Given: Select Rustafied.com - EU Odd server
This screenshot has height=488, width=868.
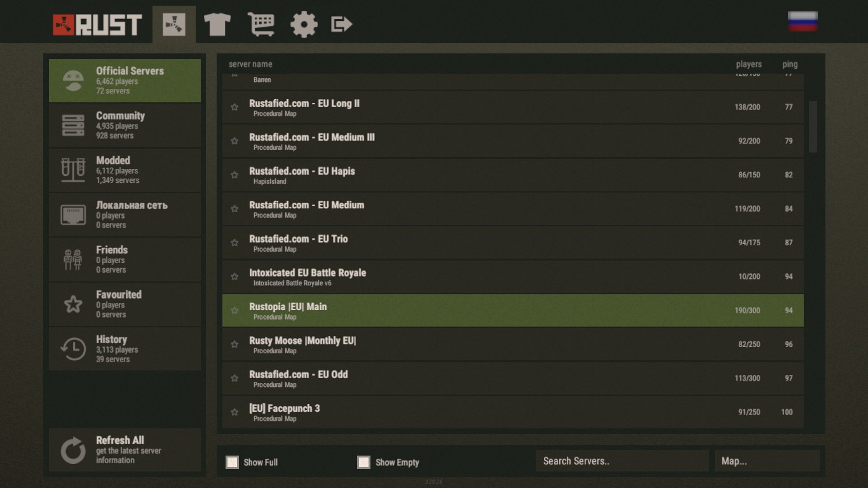Looking at the screenshot, I should 513,378.
